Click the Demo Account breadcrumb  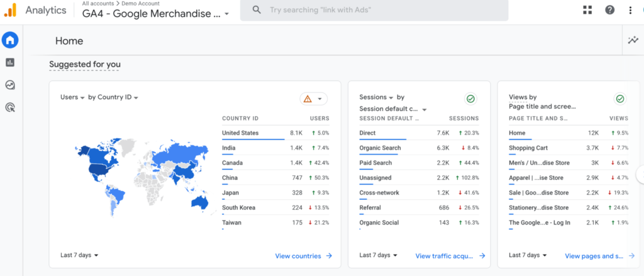pos(140,3)
